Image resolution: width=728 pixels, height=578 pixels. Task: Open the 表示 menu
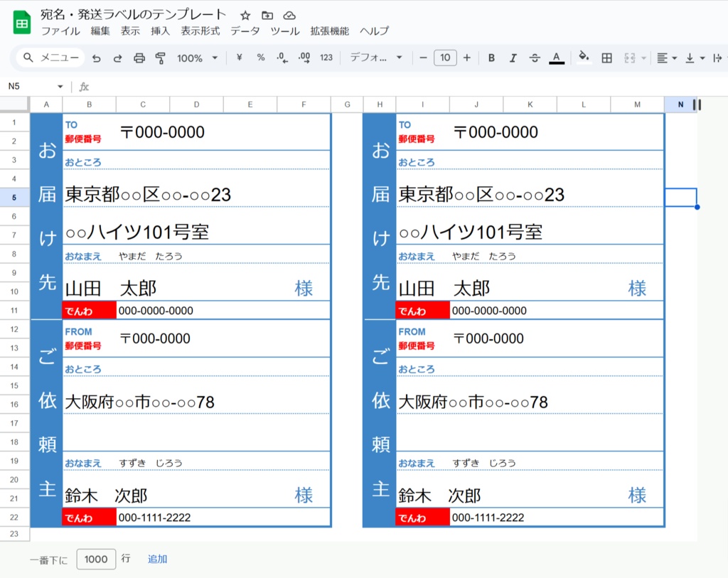click(x=131, y=31)
